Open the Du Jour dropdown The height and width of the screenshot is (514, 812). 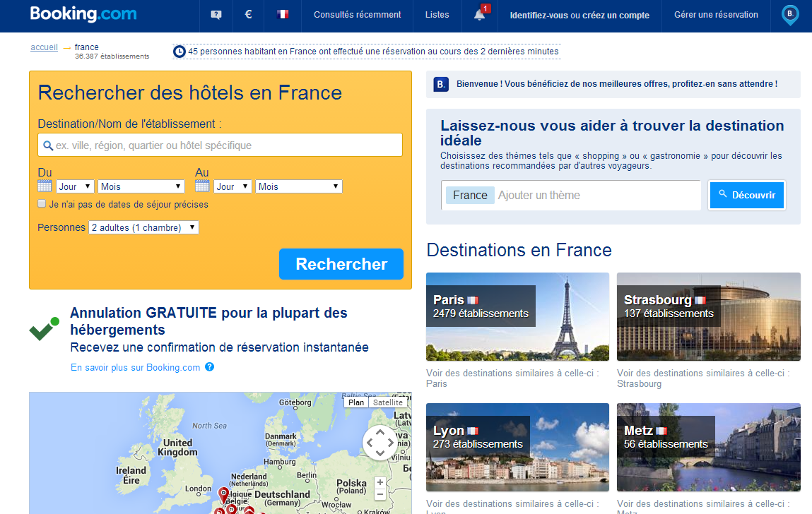(x=75, y=186)
